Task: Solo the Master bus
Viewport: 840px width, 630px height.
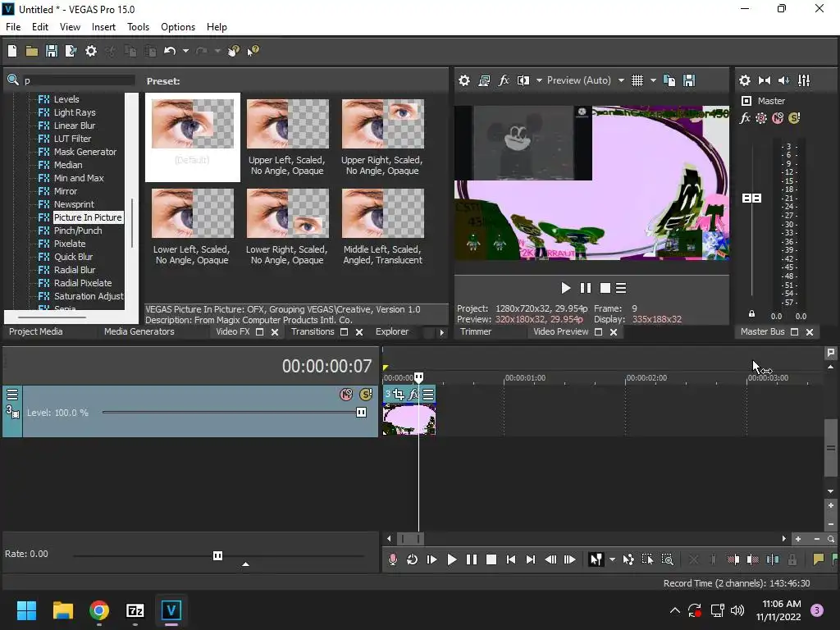Action: coord(794,118)
